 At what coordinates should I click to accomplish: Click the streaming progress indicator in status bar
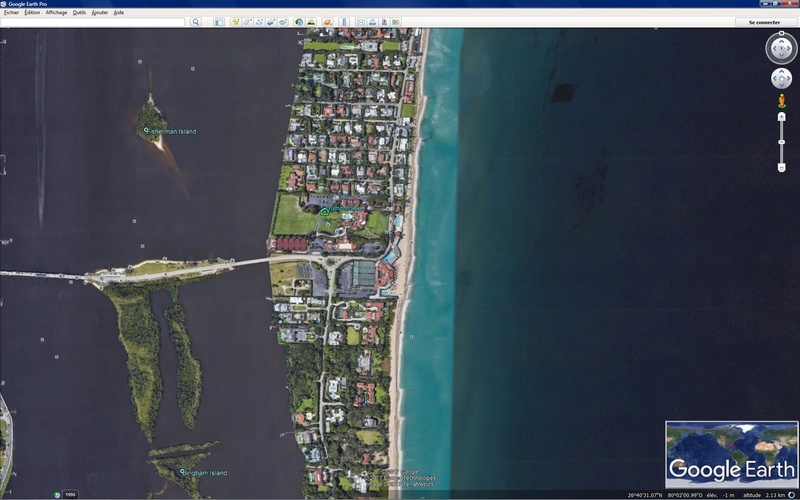pyautogui.click(x=792, y=495)
